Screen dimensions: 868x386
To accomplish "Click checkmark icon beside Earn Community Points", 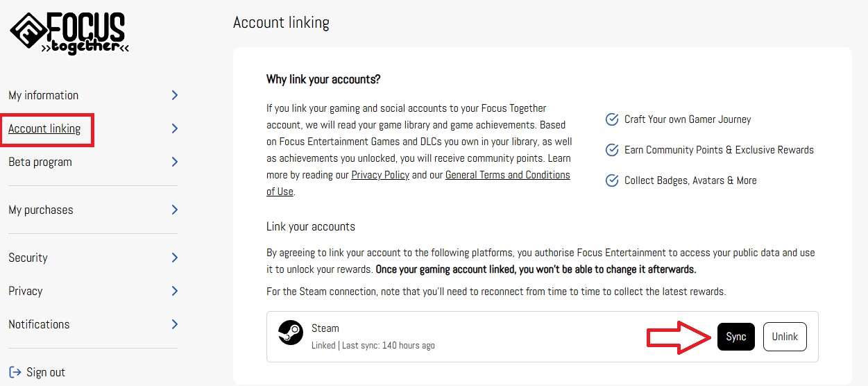I will pos(612,150).
